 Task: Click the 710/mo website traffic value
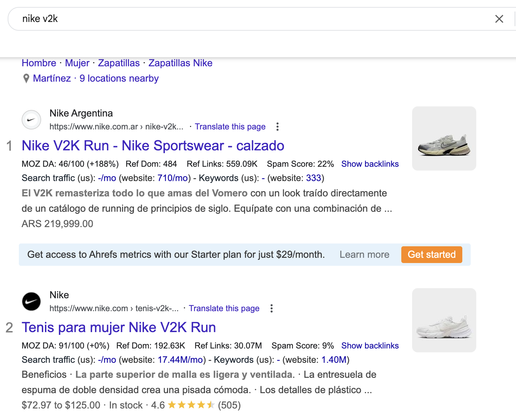(173, 178)
